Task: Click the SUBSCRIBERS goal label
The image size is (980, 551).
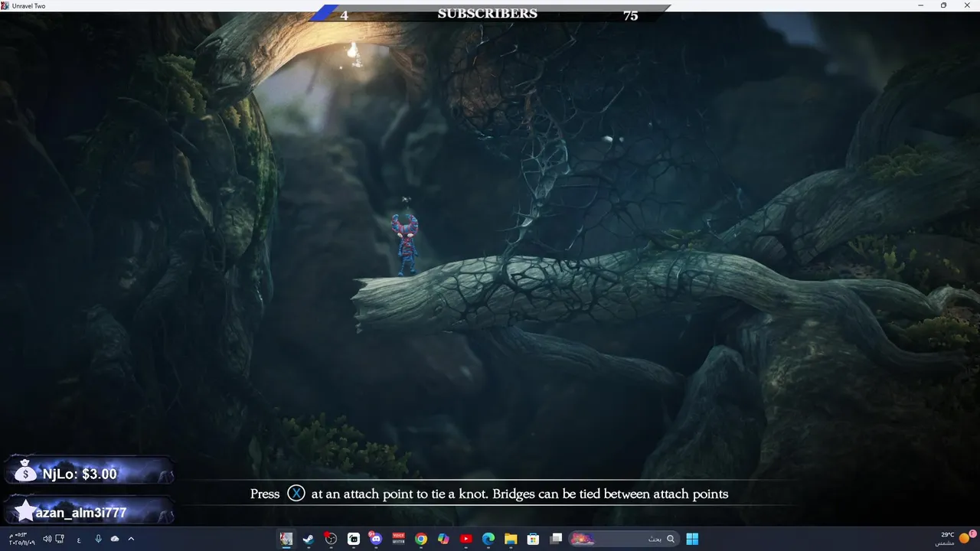Action: tap(488, 14)
